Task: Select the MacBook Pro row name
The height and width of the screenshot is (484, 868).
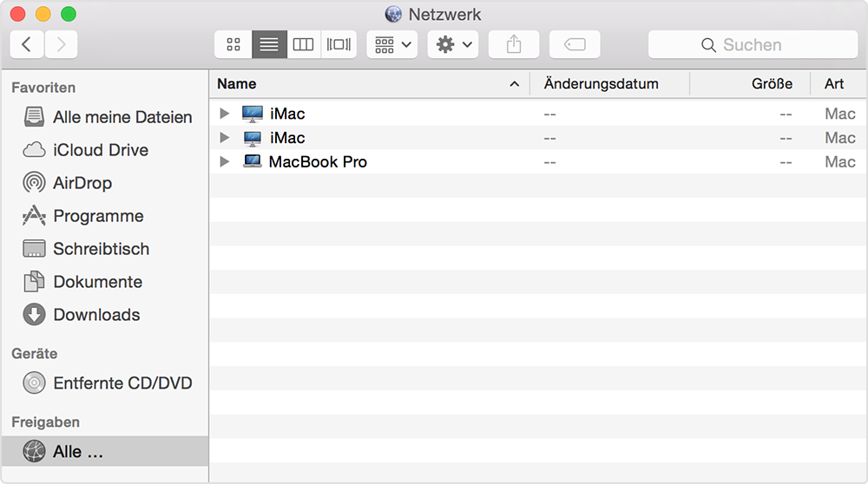Action: tap(318, 161)
